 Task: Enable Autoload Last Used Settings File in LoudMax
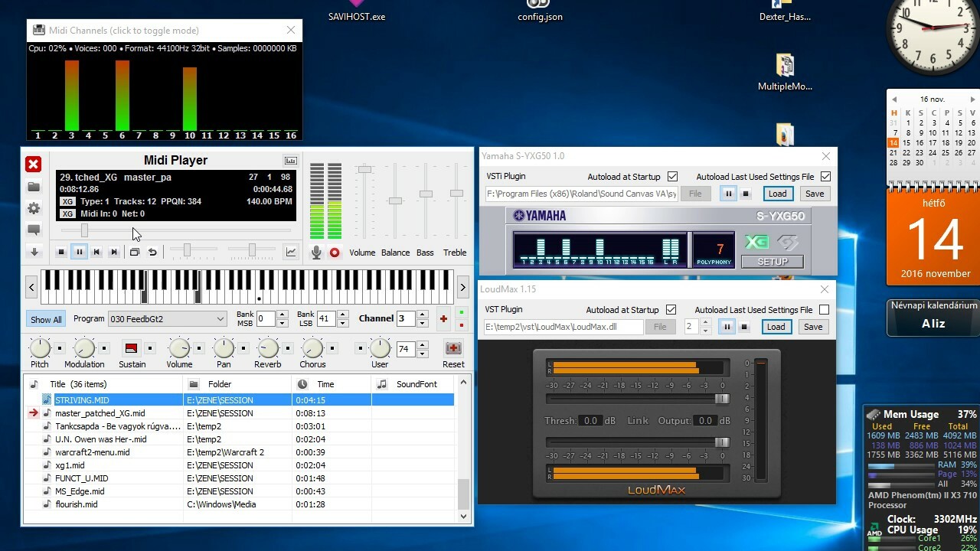pos(824,310)
